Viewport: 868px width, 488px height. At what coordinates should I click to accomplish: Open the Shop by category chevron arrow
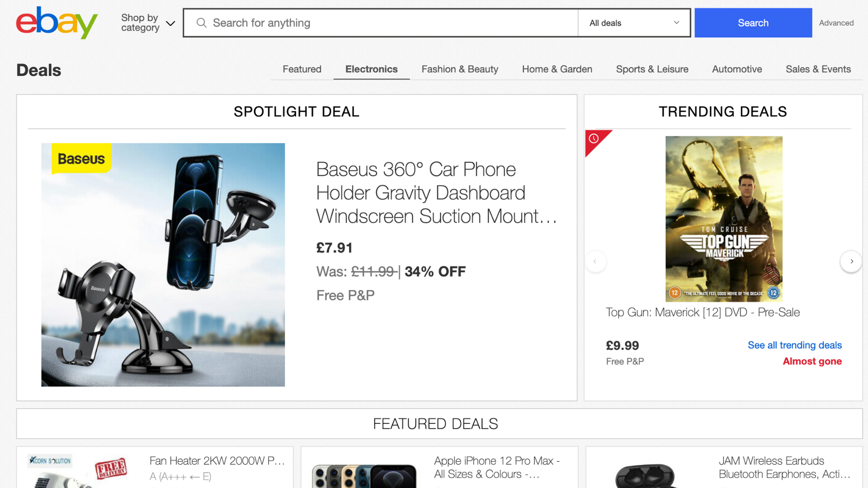pos(170,23)
